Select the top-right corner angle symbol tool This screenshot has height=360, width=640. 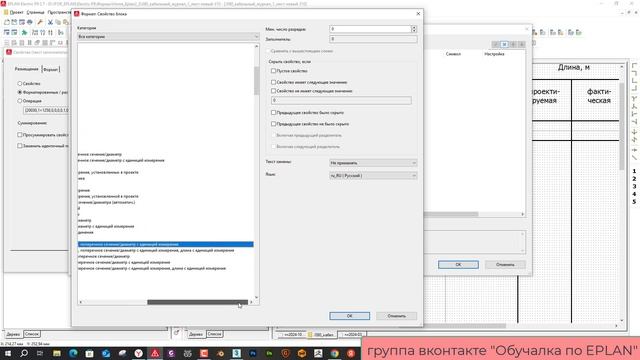click(x=634, y=73)
